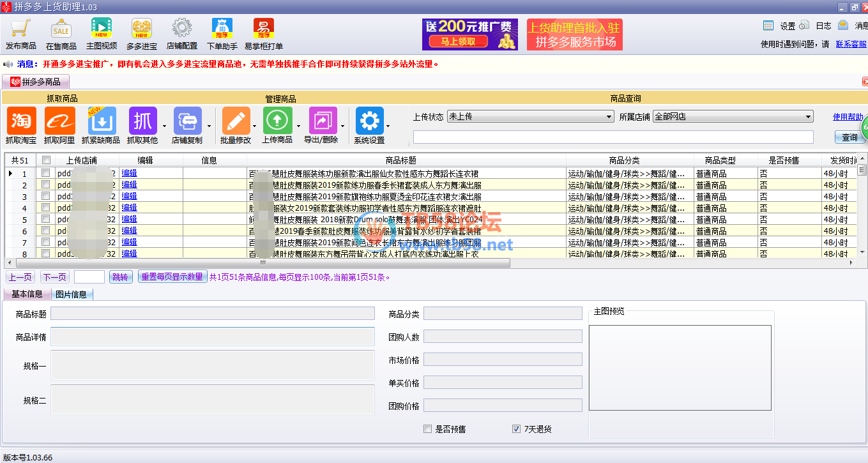Screen dimensions: 868x463
Task: Sort by 商品分类 column header
Action: click(x=630, y=160)
